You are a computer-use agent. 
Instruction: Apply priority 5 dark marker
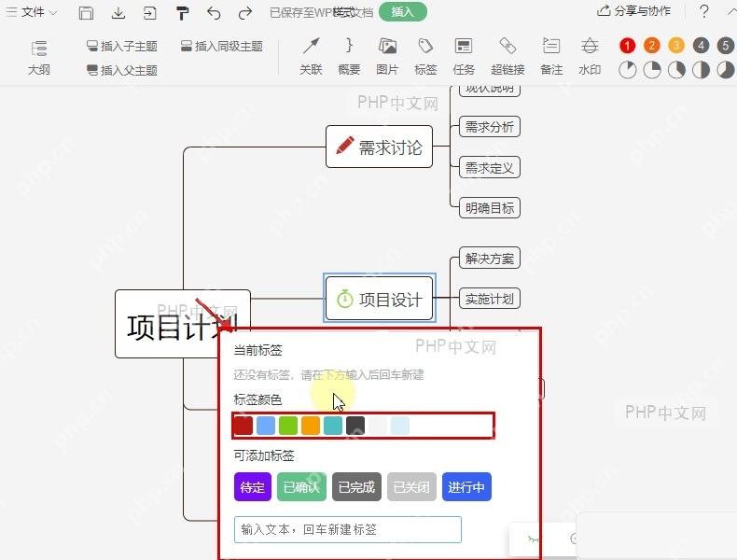(725, 46)
